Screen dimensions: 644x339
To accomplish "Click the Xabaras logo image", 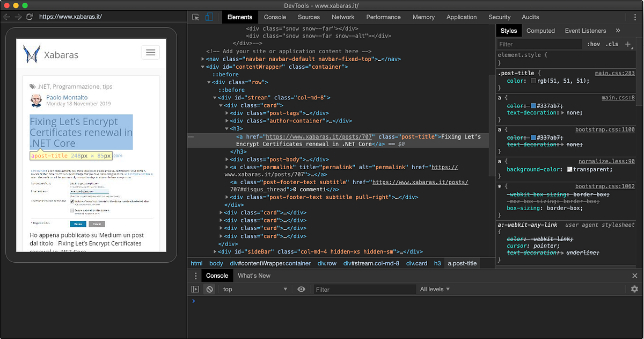I will tap(32, 54).
